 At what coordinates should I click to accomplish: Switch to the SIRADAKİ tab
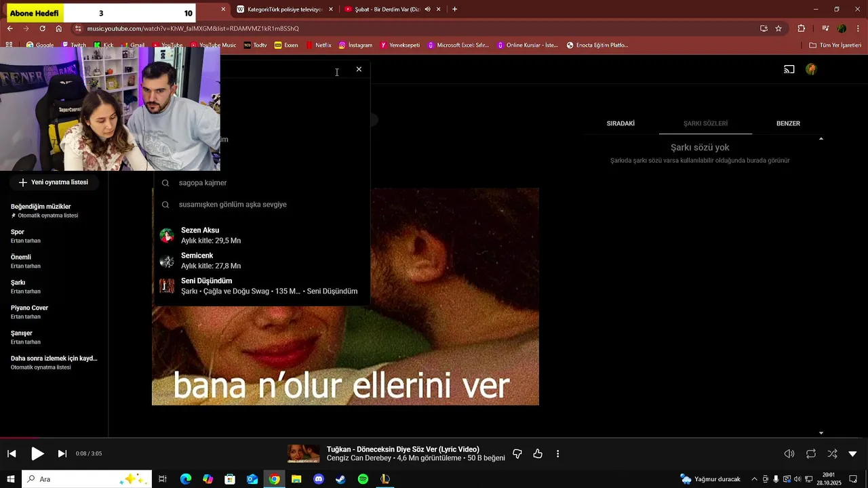tap(620, 123)
